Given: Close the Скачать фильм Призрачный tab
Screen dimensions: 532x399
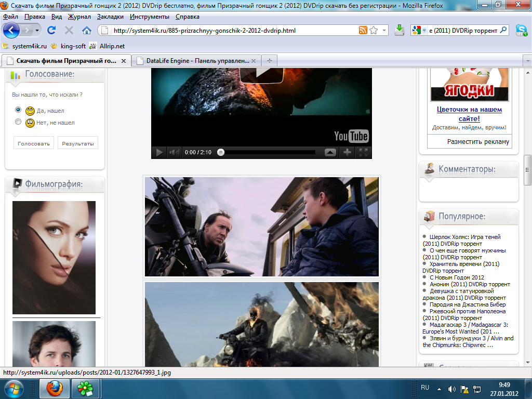Looking at the screenshot, I should (124, 61).
